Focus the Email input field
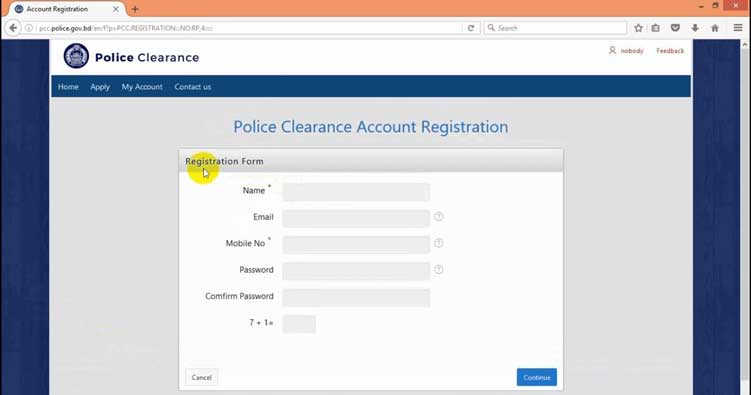This screenshot has height=395, width=751. [356, 218]
